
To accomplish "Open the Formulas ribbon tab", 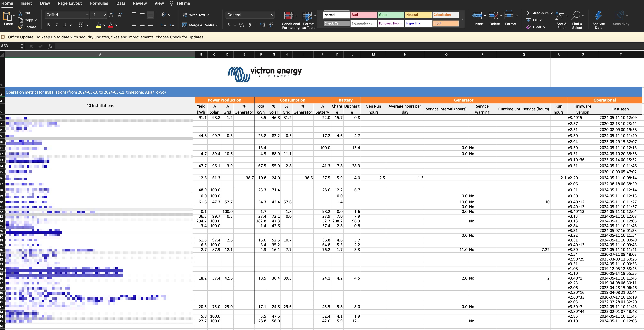I will (99, 3).
